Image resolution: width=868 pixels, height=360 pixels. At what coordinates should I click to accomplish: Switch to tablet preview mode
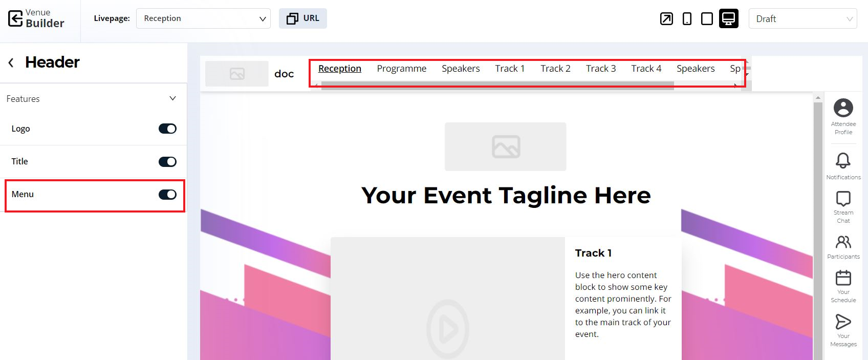coord(707,19)
